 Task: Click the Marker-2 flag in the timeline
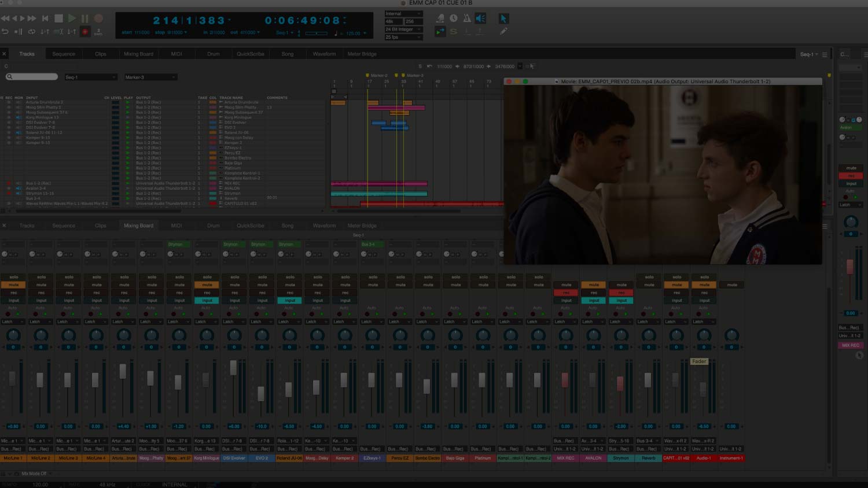point(367,75)
